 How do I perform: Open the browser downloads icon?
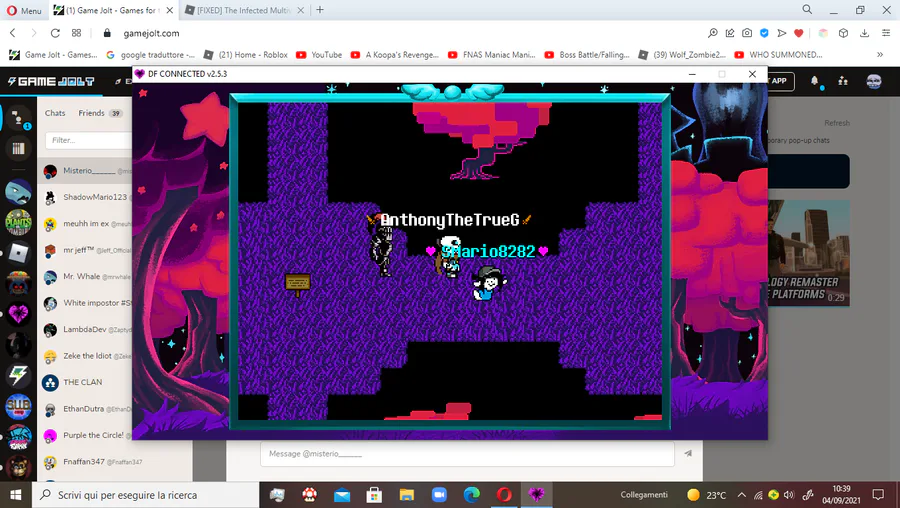pyautogui.click(x=864, y=33)
